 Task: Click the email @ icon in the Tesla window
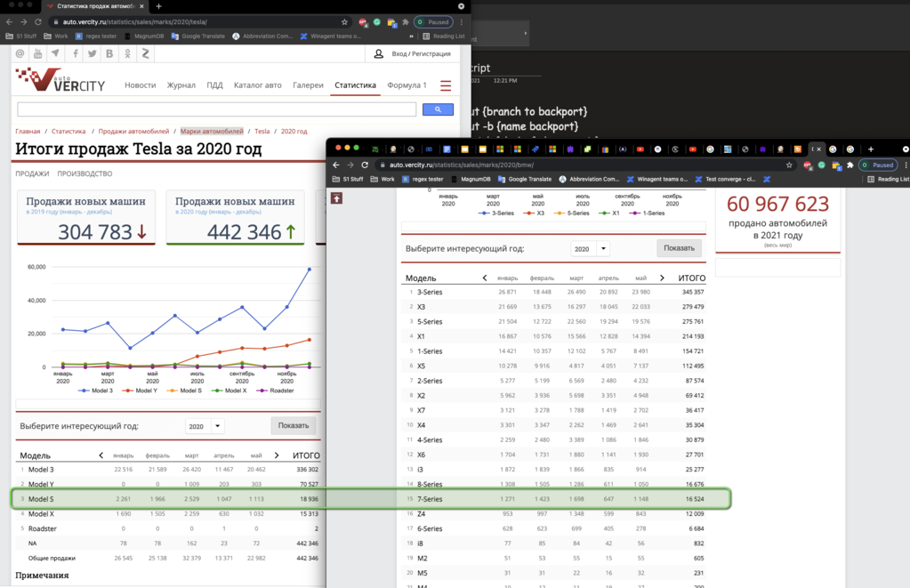20,53
